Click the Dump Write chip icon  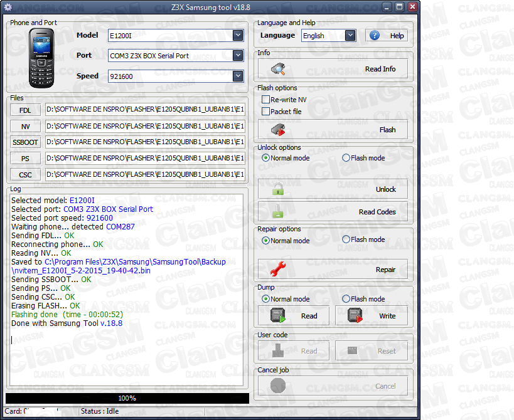coord(355,315)
